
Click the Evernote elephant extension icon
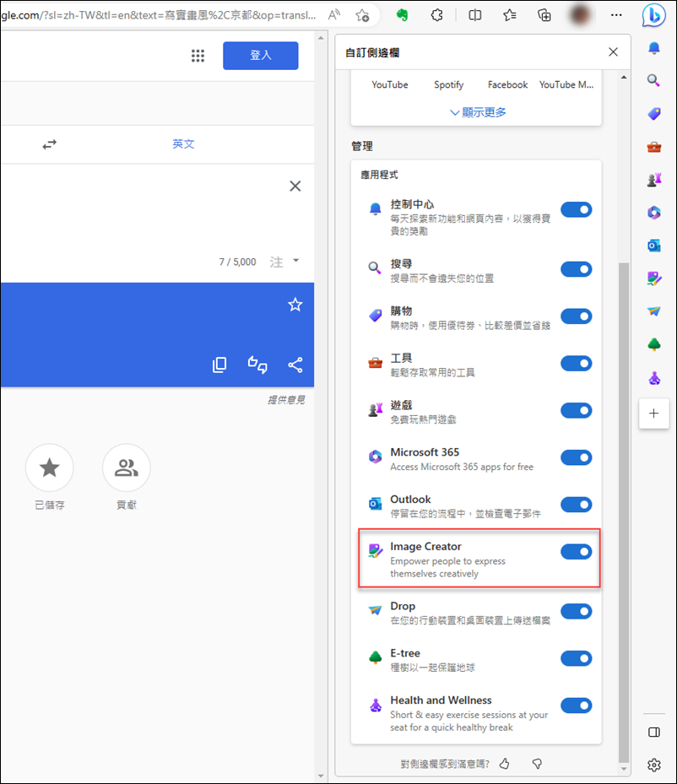pyautogui.click(x=402, y=15)
